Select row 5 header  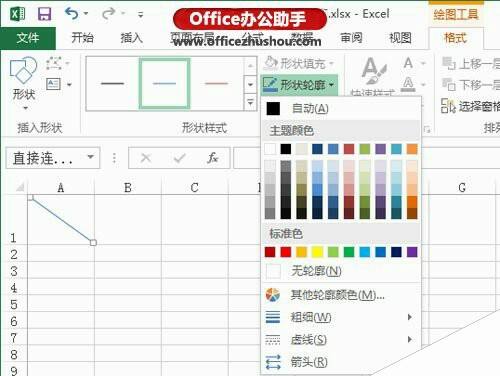[x=14, y=305]
